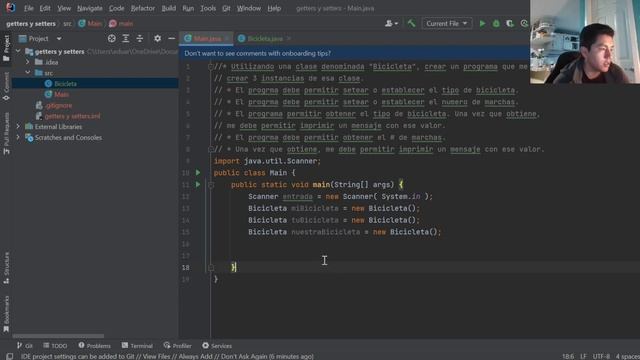The image size is (640, 360).
Task: Toggle the Bookmarks sidebar tool button
Action: (x=6, y=314)
